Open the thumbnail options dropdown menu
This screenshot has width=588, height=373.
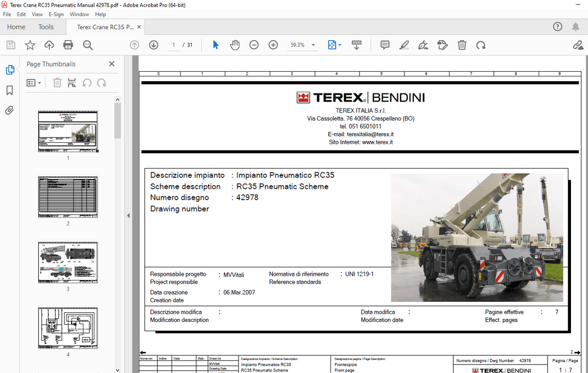(33, 82)
